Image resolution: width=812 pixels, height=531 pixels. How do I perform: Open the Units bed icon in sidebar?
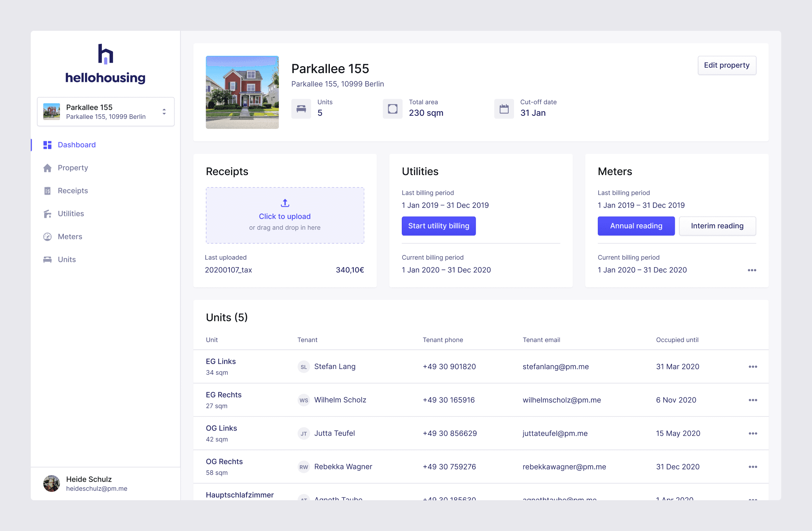tap(47, 259)
